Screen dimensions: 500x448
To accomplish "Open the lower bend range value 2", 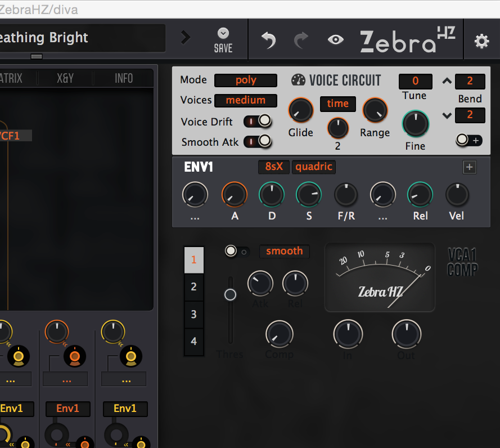I will coord(470,115).
